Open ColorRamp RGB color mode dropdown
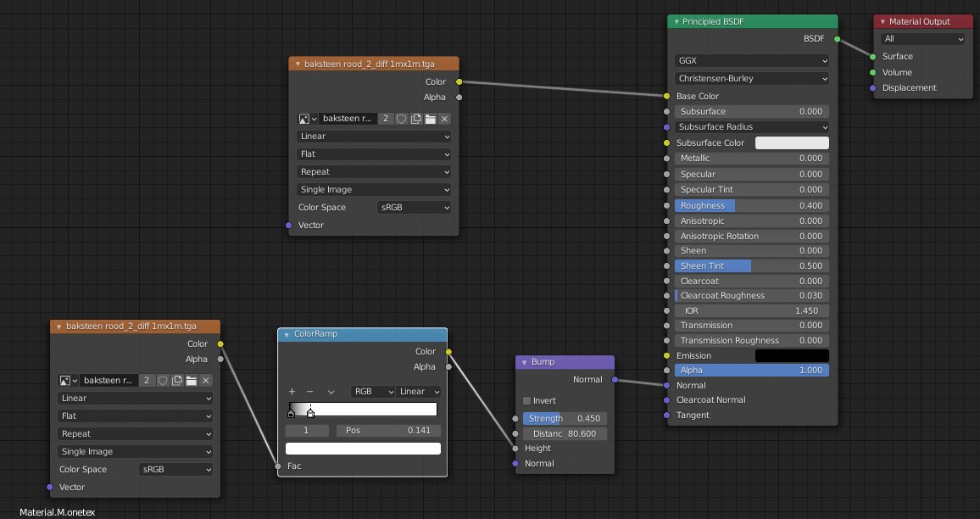980x519 pixels. point(373,392)
